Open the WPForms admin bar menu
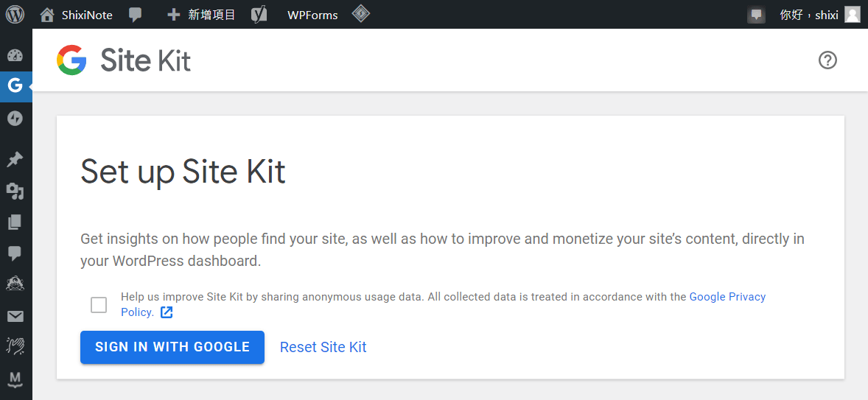 tap(312, 15)
